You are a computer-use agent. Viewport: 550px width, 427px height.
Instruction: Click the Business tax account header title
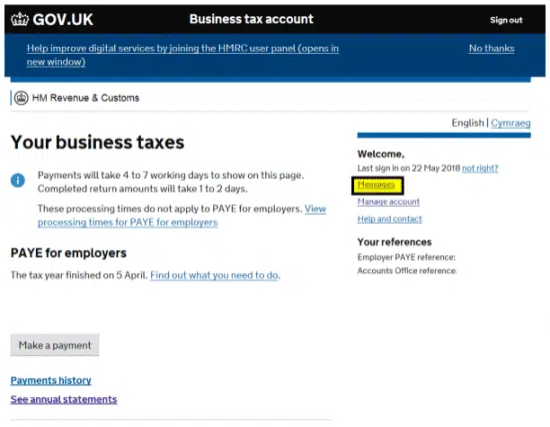(251, 19)
